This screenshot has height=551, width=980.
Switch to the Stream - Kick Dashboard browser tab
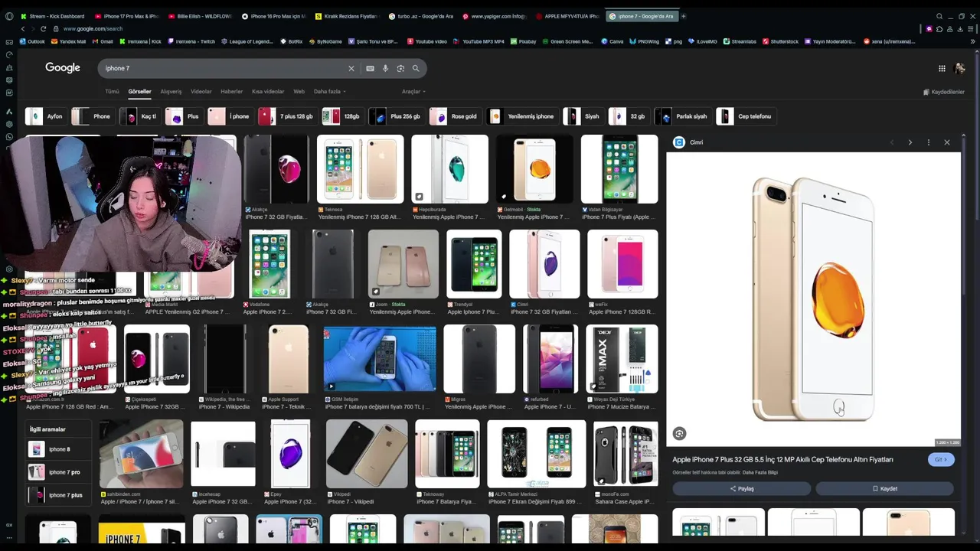(x=52, y=16)
